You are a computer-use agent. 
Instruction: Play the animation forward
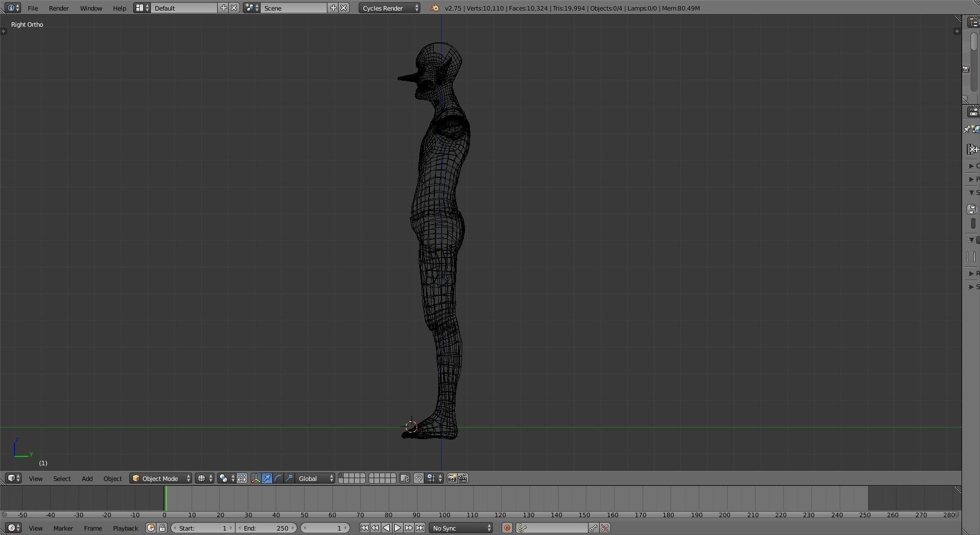click(398, 528)
